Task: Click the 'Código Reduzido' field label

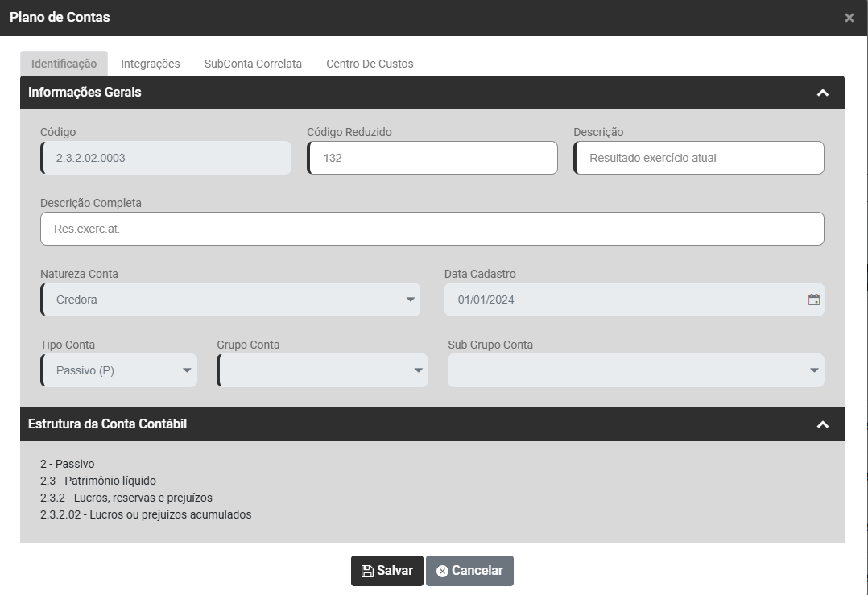Action: coord(349,132)
